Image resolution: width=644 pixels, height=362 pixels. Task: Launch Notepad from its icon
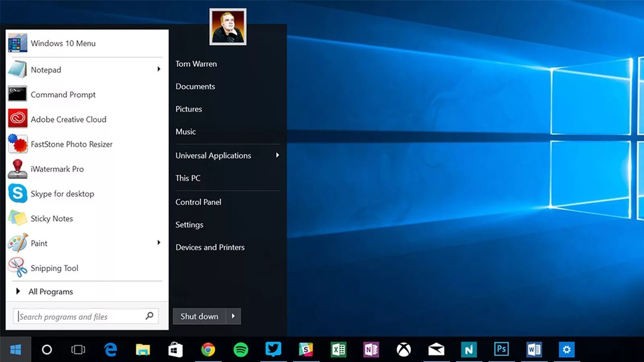17,70
